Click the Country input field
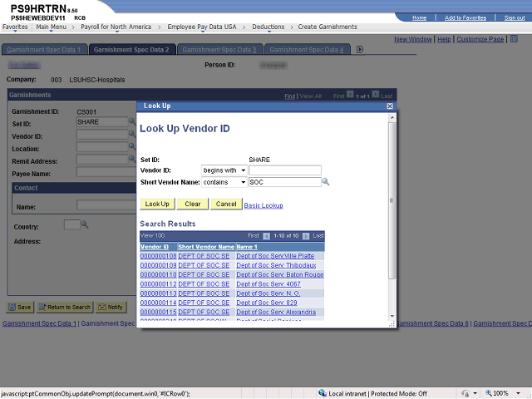532x399 pixels. tap(72, 224)
